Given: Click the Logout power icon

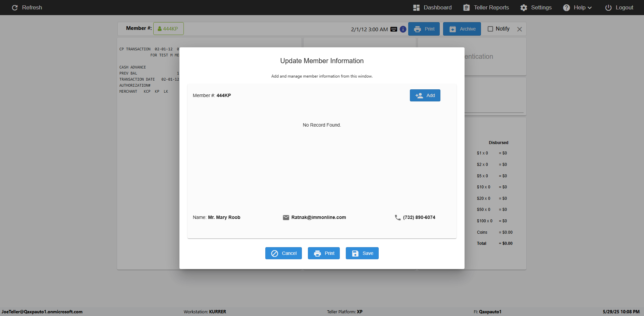Looking at the screenshot, I should (x=608, y=7).
